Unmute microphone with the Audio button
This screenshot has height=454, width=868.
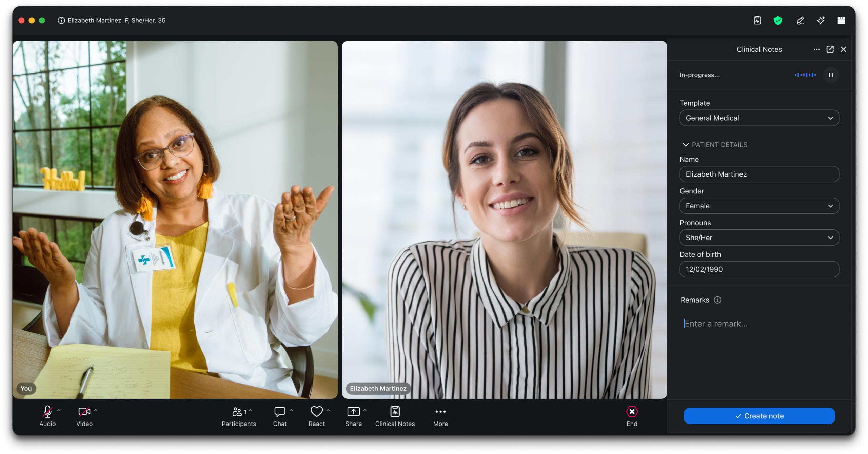[47, 416]
